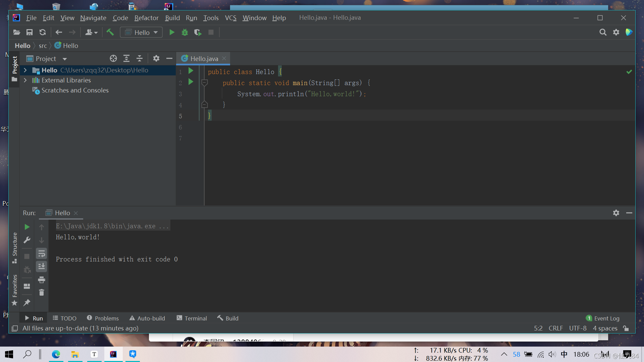Viewport: 644px width, 362px height.
Task: Click the Collapse All icon in Project panel
Action: pyautogui.click(x=140, y=59)
